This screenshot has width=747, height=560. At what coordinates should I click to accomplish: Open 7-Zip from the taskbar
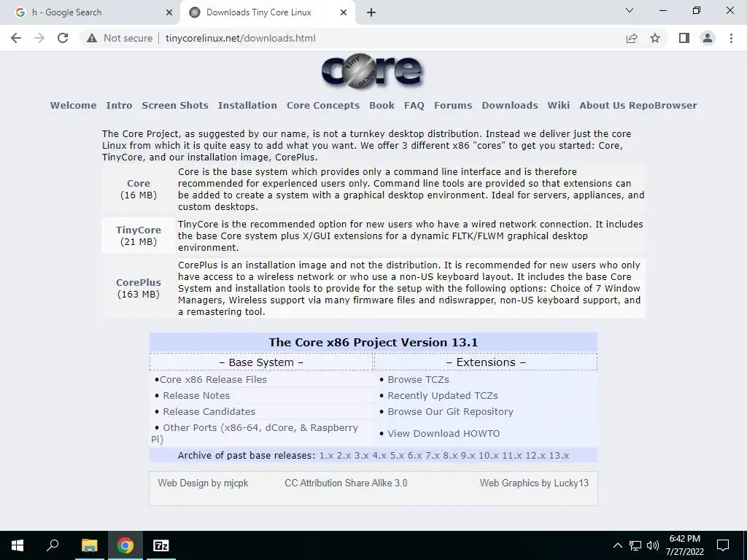161,545
